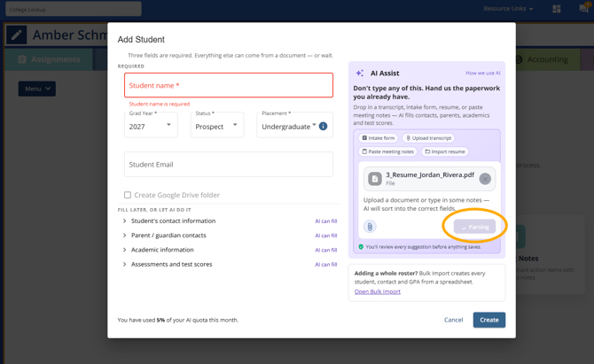Tick Create Google Drive folder checkbox
Viewport: 594px width, 364px height.
click(x=128, y=195)
